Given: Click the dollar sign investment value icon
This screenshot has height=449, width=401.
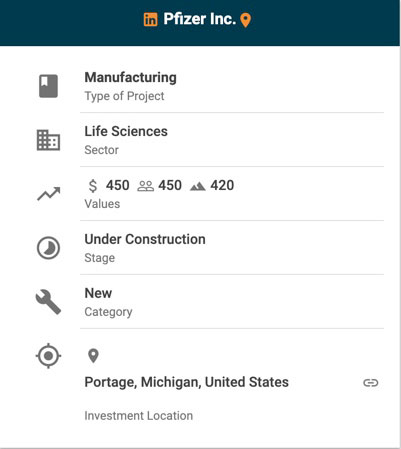Looking at the screenshot, I should 93,186.
